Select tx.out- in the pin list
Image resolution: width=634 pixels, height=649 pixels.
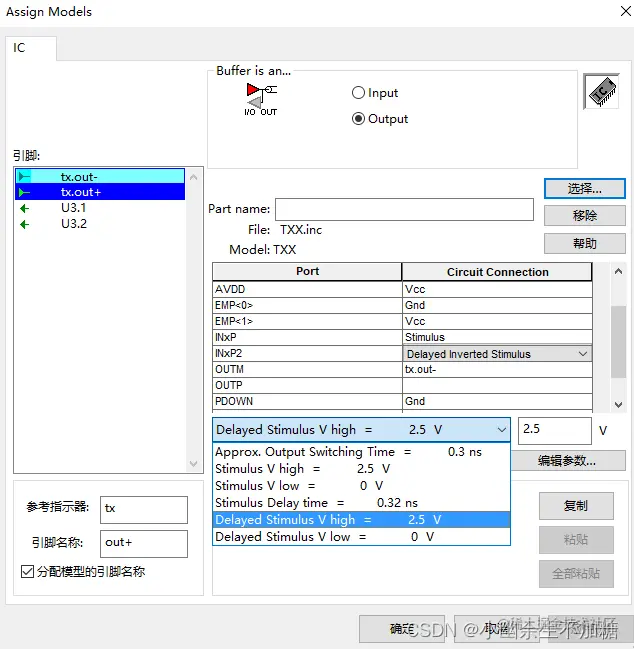coord(100,177)
